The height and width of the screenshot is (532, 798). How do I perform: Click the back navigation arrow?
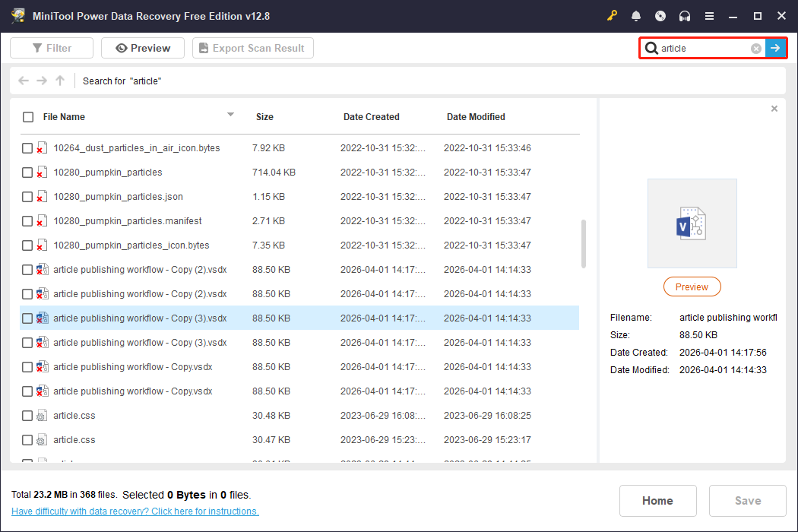point(23,81)
